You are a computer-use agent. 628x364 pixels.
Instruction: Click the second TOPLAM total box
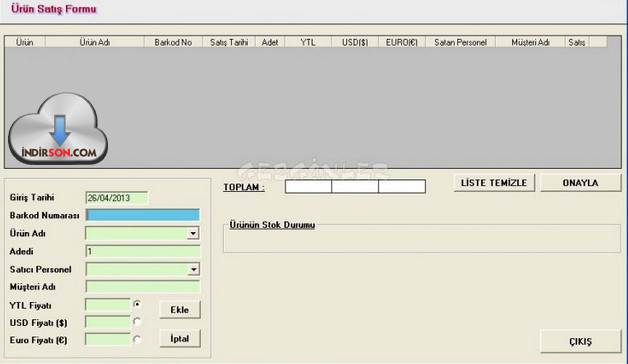tap(355, 187)
